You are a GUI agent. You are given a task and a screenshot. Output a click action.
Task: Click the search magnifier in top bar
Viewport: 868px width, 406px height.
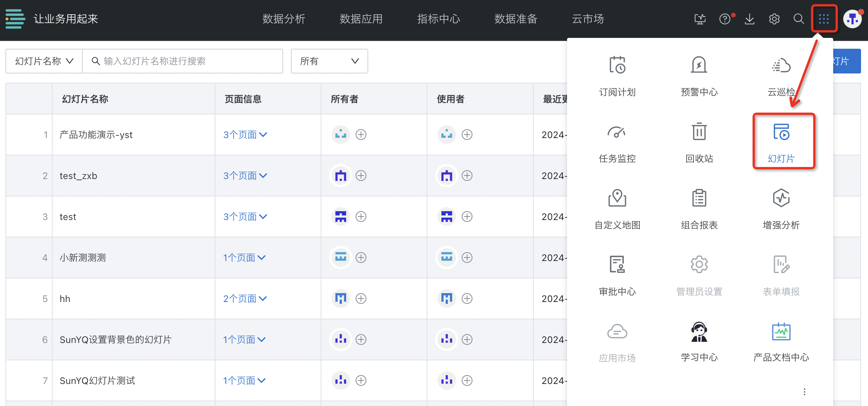coord(799,19)
